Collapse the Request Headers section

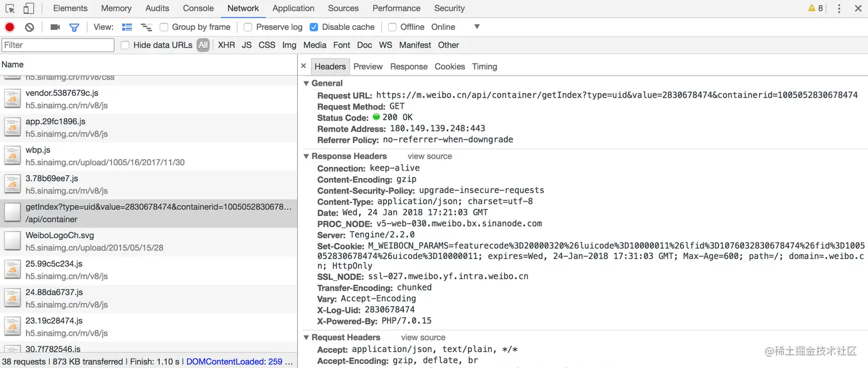[x=306, y=338]
